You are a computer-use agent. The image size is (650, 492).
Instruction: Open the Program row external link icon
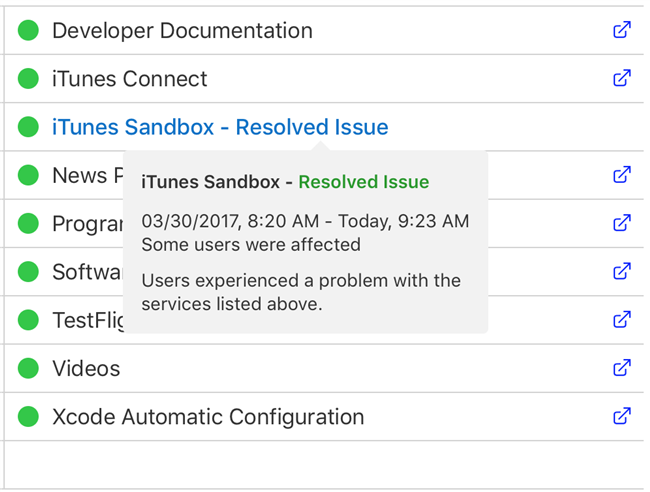point(622,223)
